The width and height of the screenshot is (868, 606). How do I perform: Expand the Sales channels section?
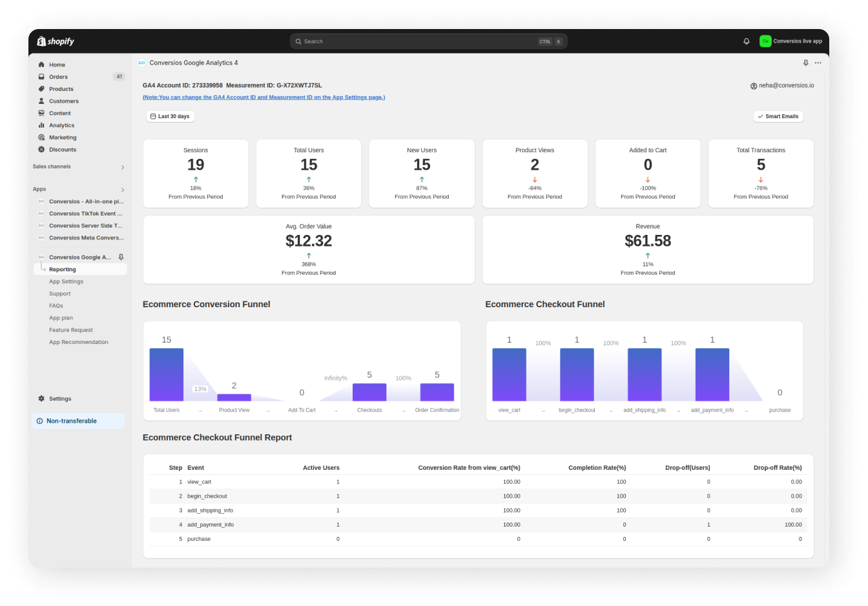(123, 167)
